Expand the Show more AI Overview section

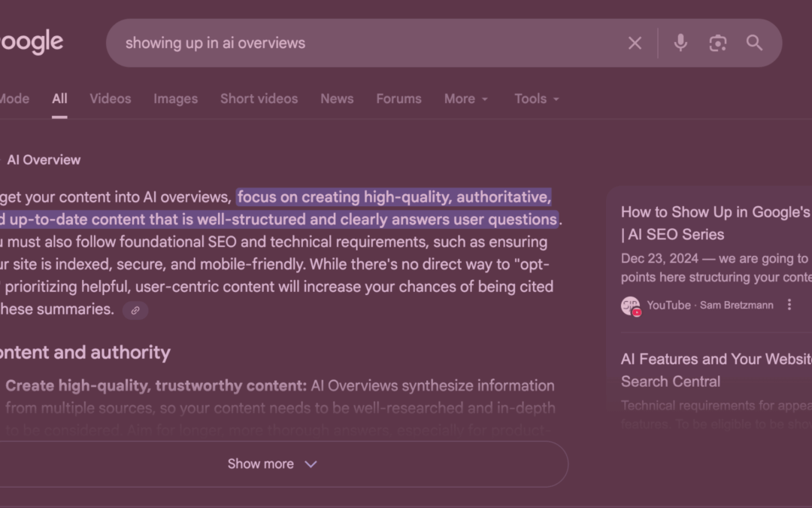[272, 464]
